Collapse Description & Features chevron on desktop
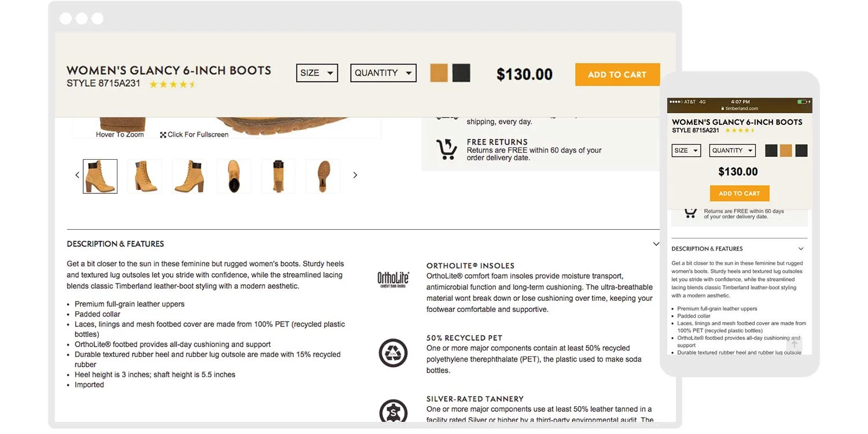Image resolution: width=868 pixels, height=434 pixels. coord(656,244)
